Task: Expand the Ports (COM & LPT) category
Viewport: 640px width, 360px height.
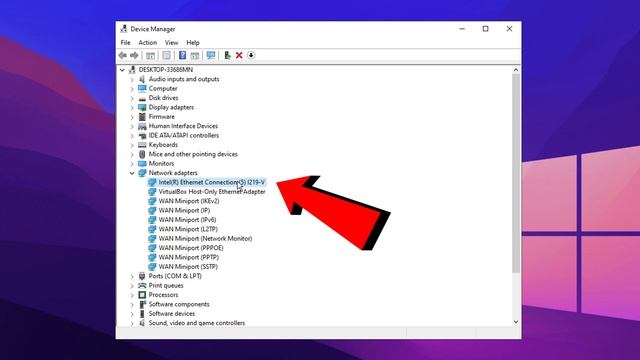Action: 132,277
